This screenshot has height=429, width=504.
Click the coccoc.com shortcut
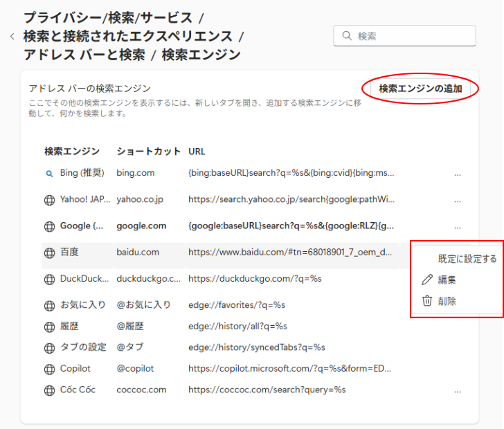(x=141, y=390)
